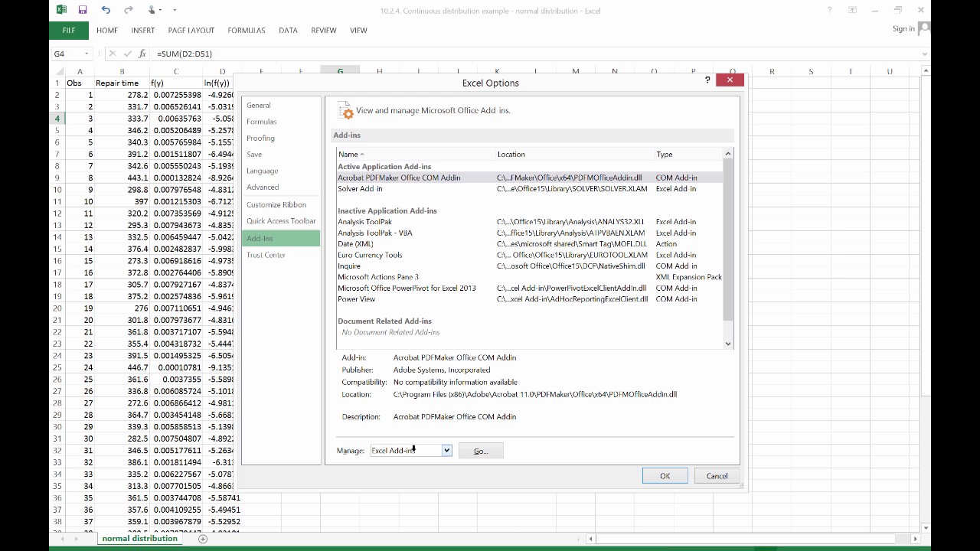Click the Excel logo icon in title bar
980x551 pixels.
[x=61, y=10]
